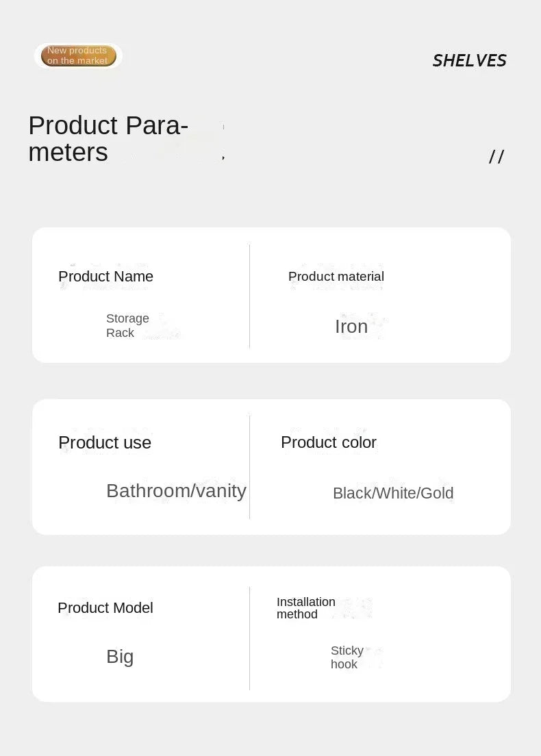Click the 'Product Model' label
The image size is (541, 756).
[105, 608]
